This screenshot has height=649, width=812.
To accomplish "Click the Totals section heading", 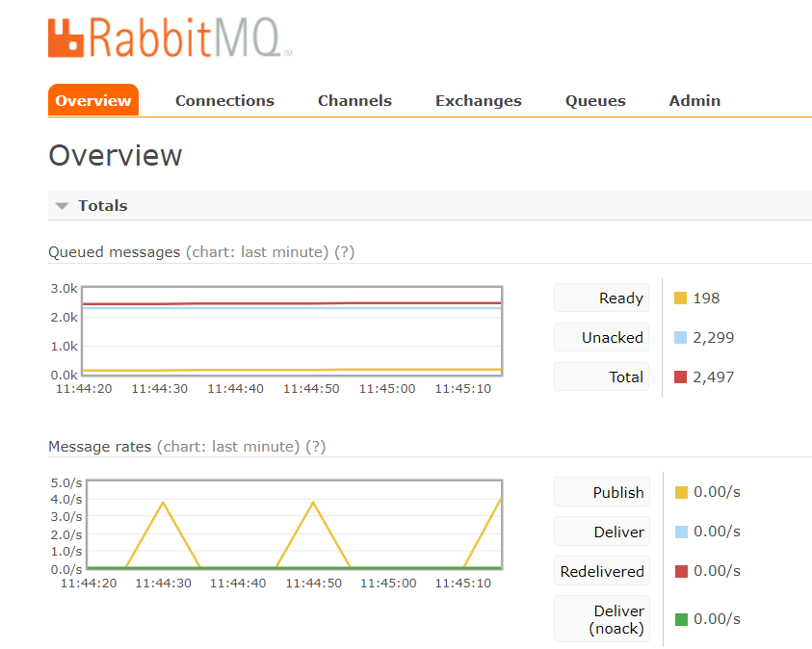I will coord(102,205).
